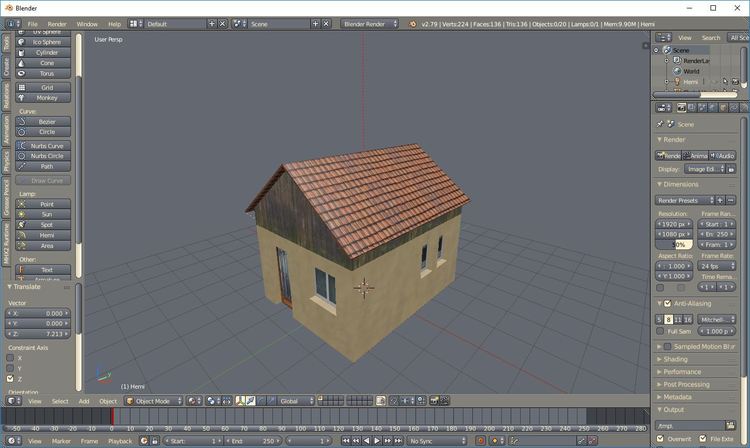This screenshot has width=750, height=448.
Task: Open the No Sync playback dropdown
Action: coord(437,441)
